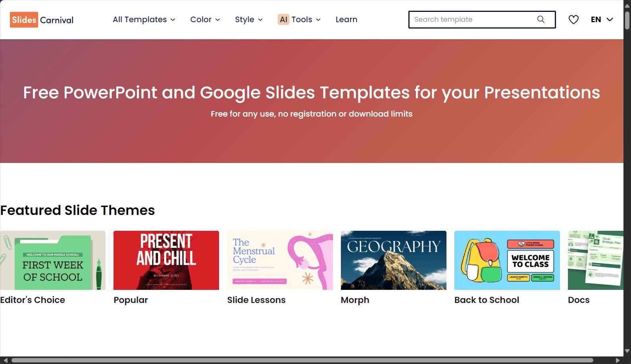631x364 pixels.
Task: Click the vertical scrollbar up arrow
Action: (627, 6)
